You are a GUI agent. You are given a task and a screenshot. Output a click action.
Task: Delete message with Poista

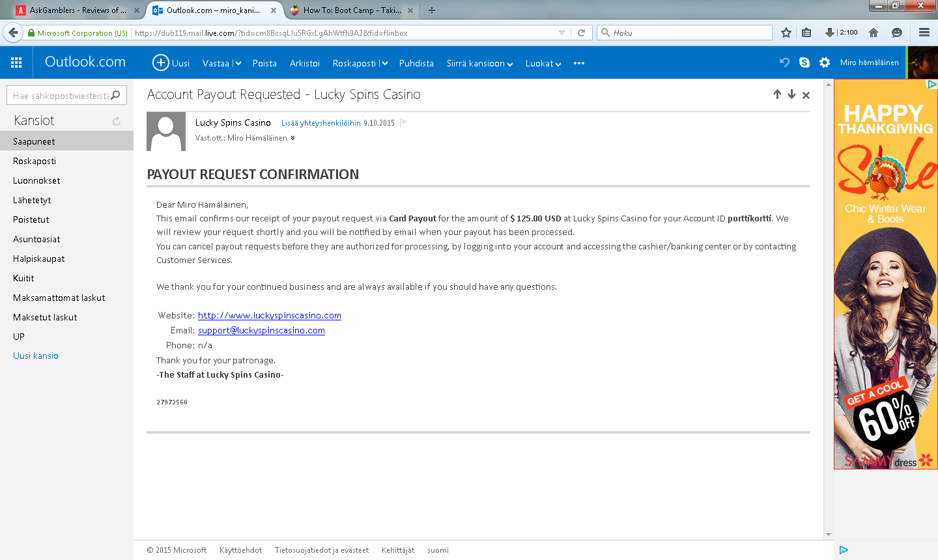pos(264,63)
